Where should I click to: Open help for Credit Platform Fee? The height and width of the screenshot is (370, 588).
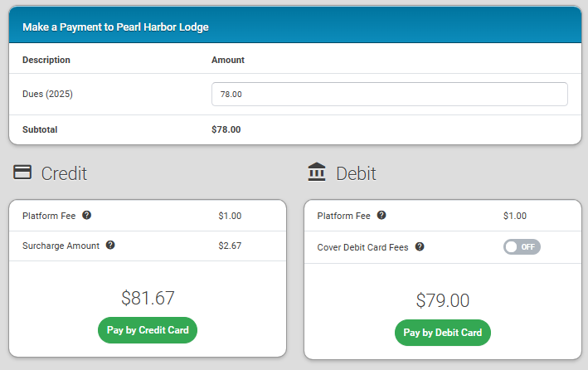[x=87, y=216]
